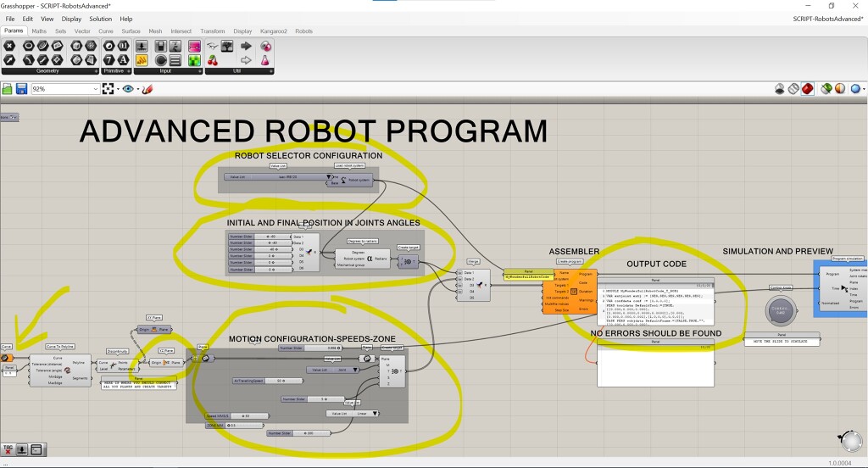The height and width of the screenshot is (468, 868).
Task: Open the Solution menu
Action: click(x=101, y=19)
